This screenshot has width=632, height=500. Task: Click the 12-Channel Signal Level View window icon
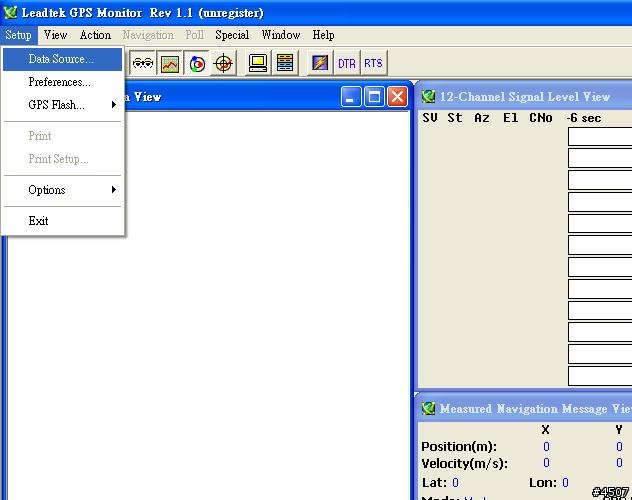click(x=428, y=96)
